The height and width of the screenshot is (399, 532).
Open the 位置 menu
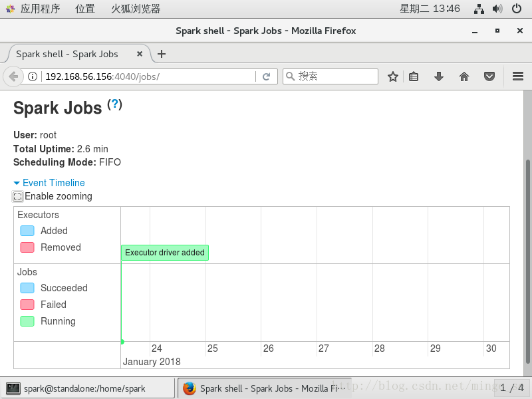click(x=85, y=9)
